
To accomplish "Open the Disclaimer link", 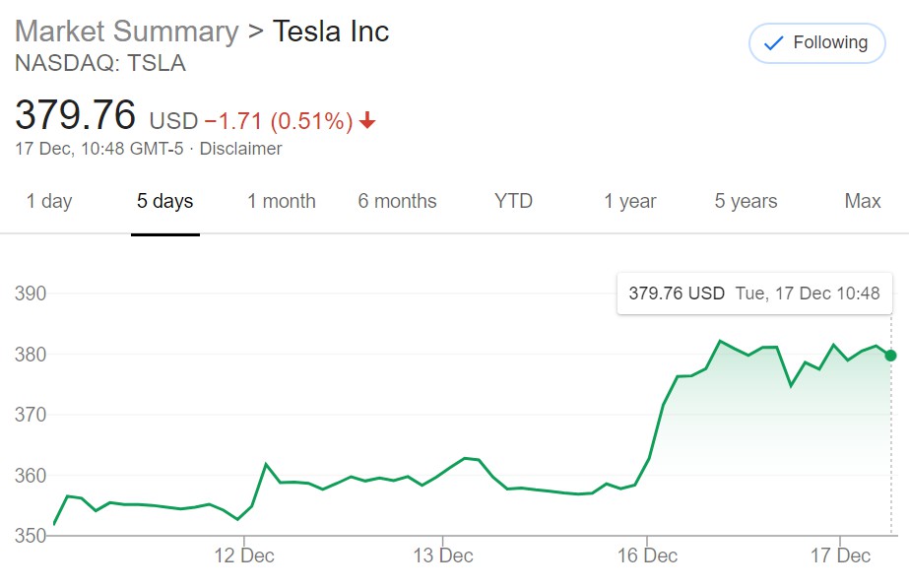I will pyautogui.click(x=240, y=149).
